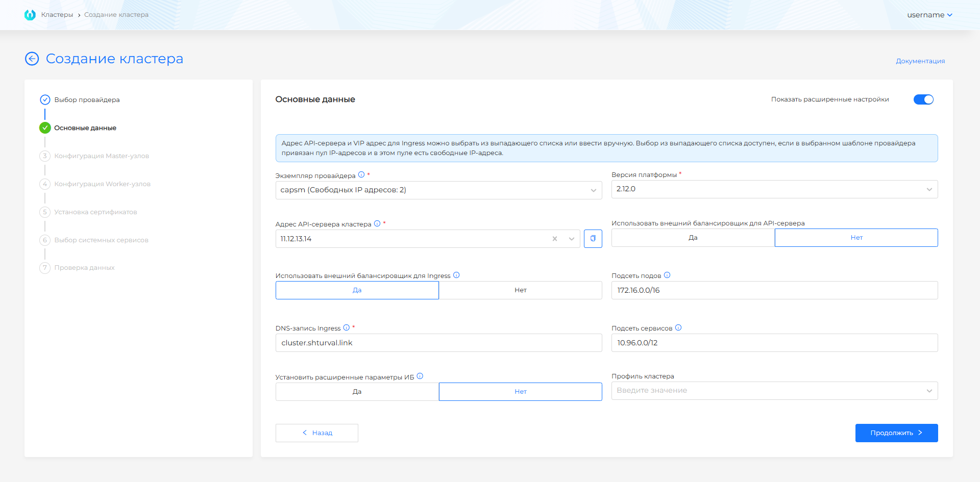This screenshot has width=980, height=482.
Task: Click the copy icon next to API server address
Action: pyautogui.click(x=593, y=239)
